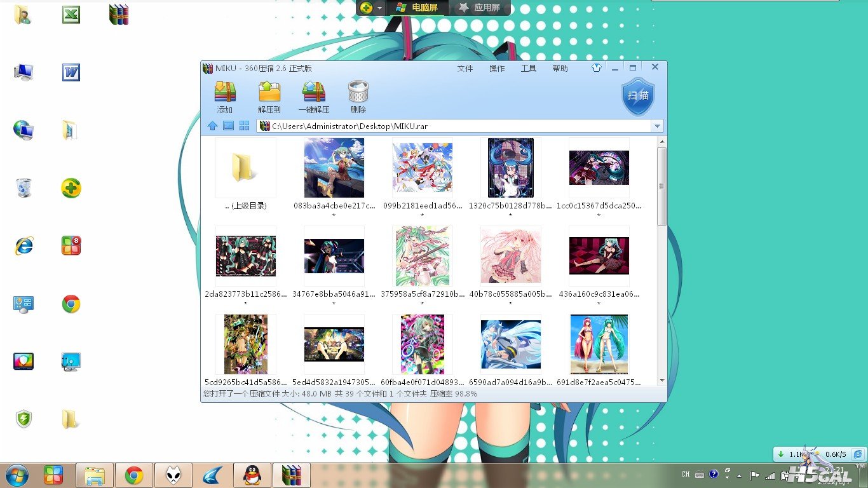Image resolution: width=868 pixels, height=488 pixels.
Task: Select thumbnail 5cd9265bc41d5a586...
Action: [245, 344]
